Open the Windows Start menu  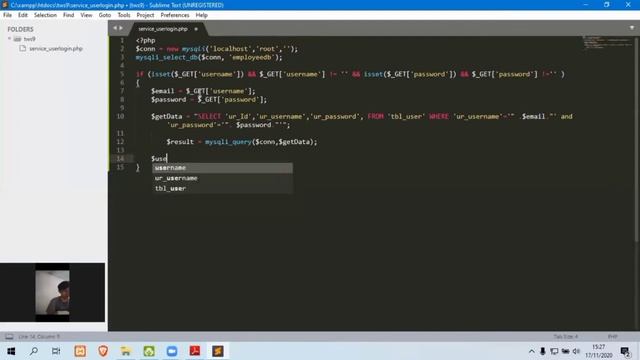[x=11, y=351]
